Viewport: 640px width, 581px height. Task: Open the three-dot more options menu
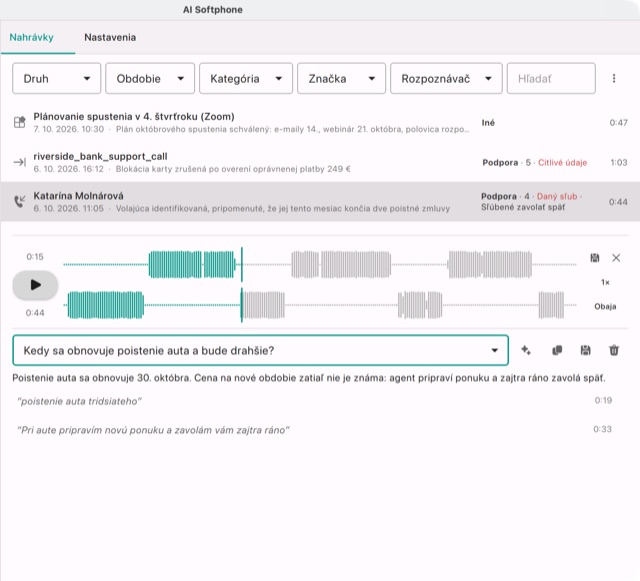pyautogui.click(x=614, y=78)
